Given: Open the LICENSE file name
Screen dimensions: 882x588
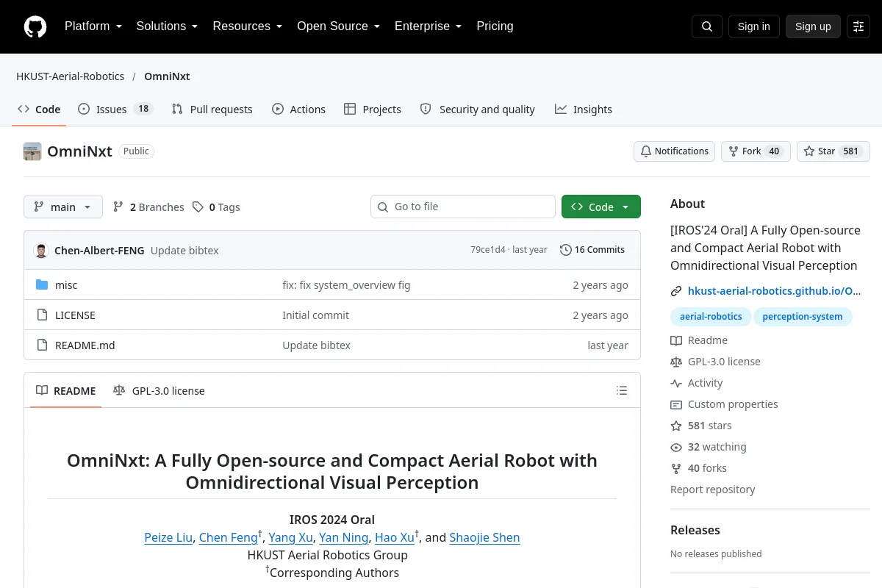Looking at the screenshot, I should 75,315.
